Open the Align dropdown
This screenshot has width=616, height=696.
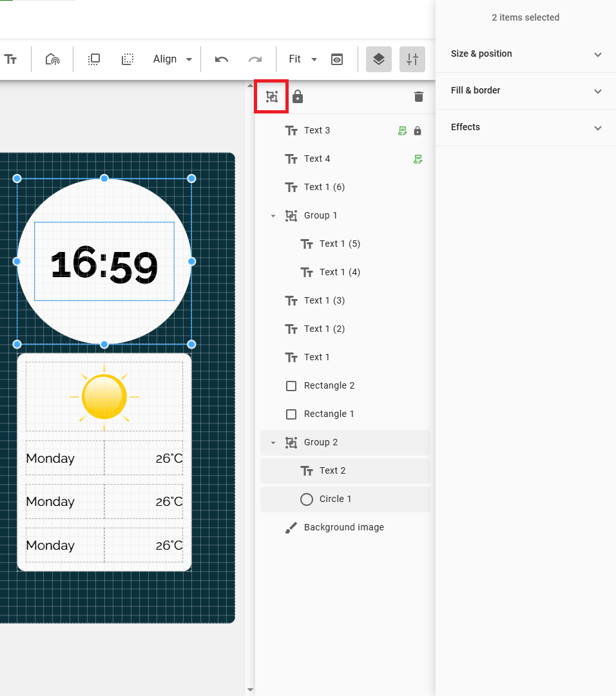tap(172, 59)
